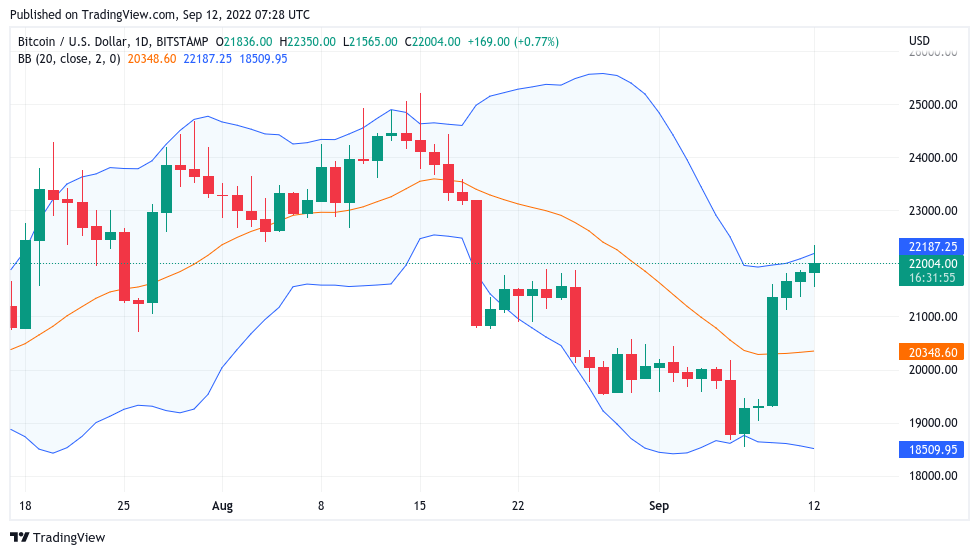This screenshot has height=555, width=979.
Task: Click the green 22004.00 last price label
Action: coord(932,263)
